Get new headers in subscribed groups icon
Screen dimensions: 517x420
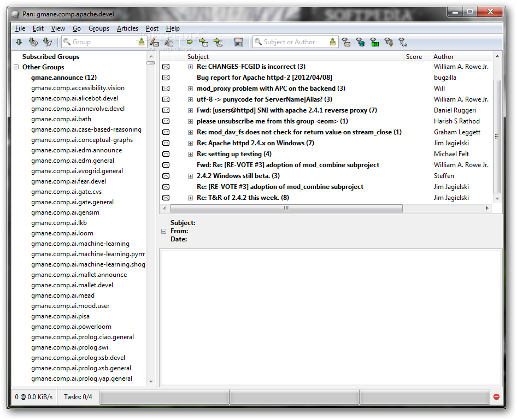pos(33,42)
